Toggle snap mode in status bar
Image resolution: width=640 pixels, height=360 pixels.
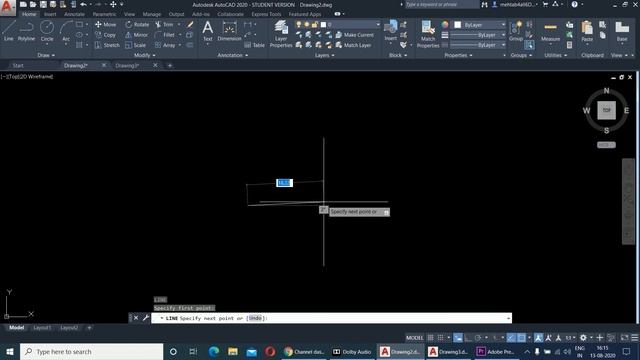coord(440,338)
